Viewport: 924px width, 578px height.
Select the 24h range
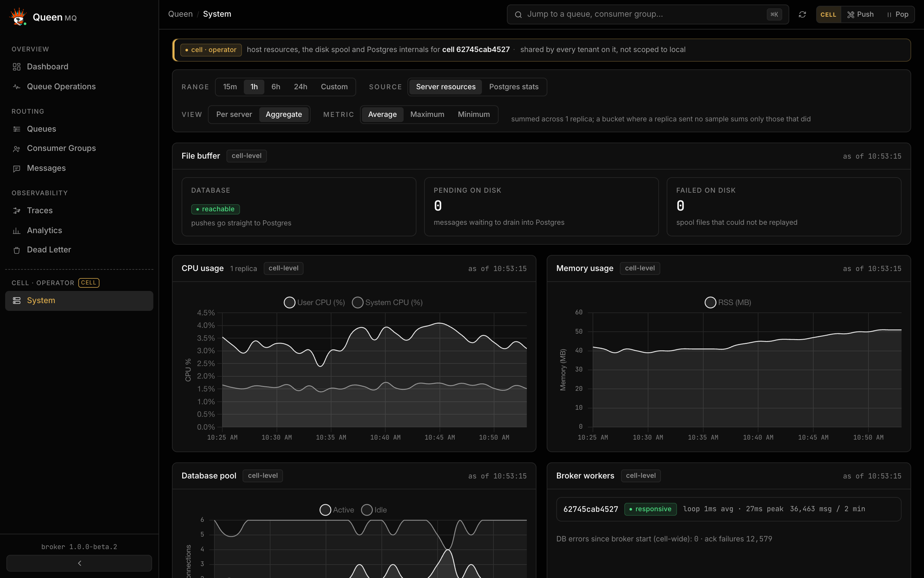point(301,87)
